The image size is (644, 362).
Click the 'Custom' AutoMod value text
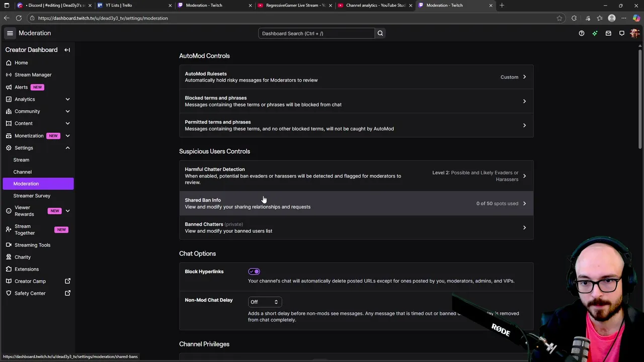(x=509, y=77)
